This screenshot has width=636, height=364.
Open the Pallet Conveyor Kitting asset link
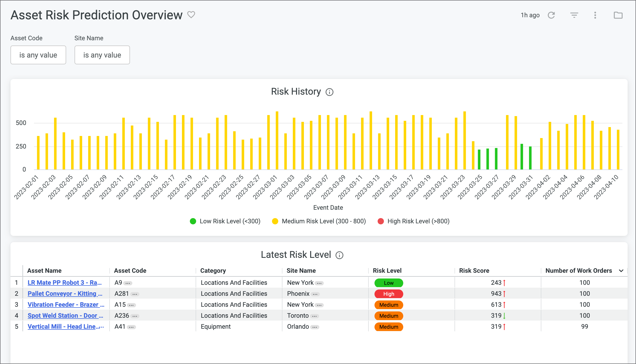[x=65, y=294]
